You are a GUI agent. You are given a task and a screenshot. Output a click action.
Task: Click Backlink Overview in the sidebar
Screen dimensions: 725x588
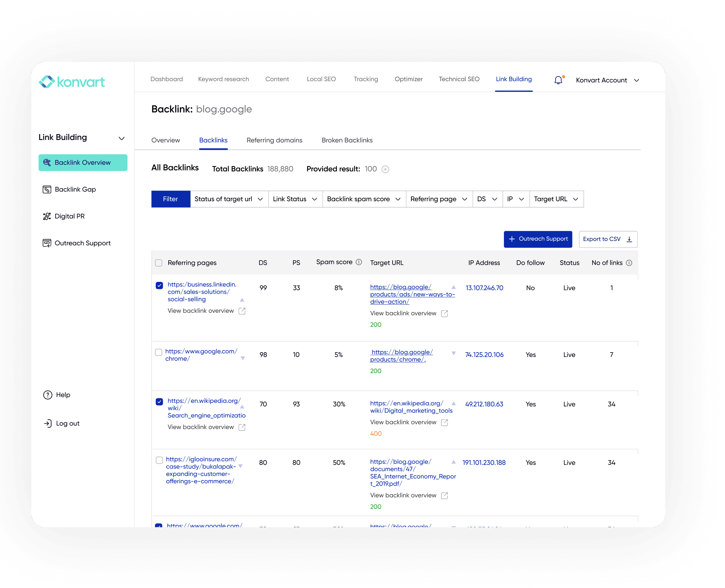pos(82,162)
